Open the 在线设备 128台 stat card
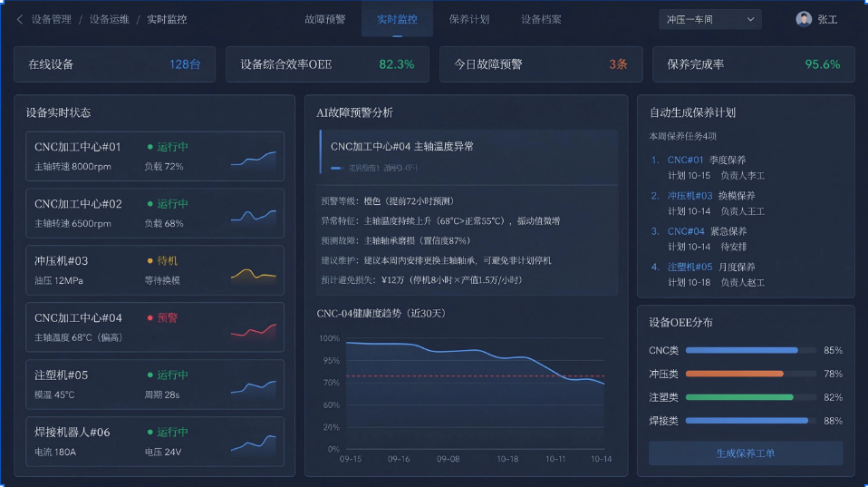The height and width of the screenshot is (487, 868). (114, 64)
